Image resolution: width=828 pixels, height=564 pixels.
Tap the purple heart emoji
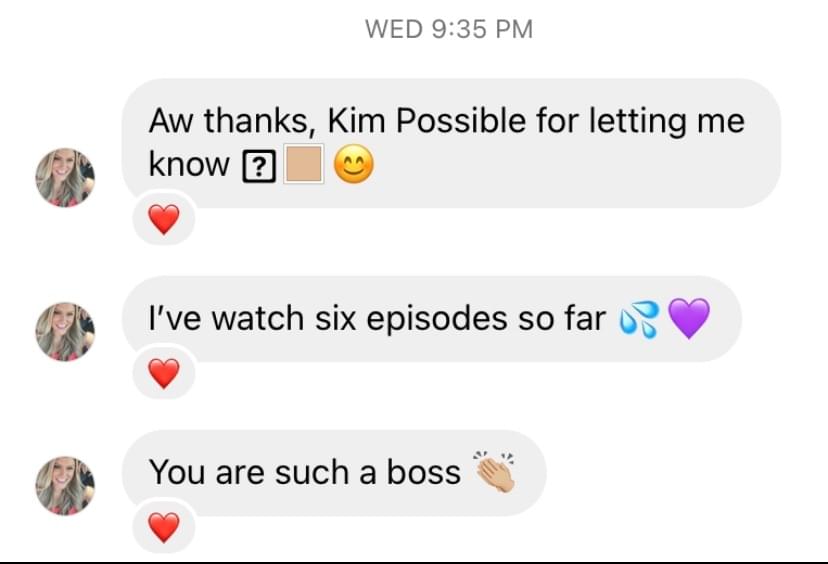(689, 318)
